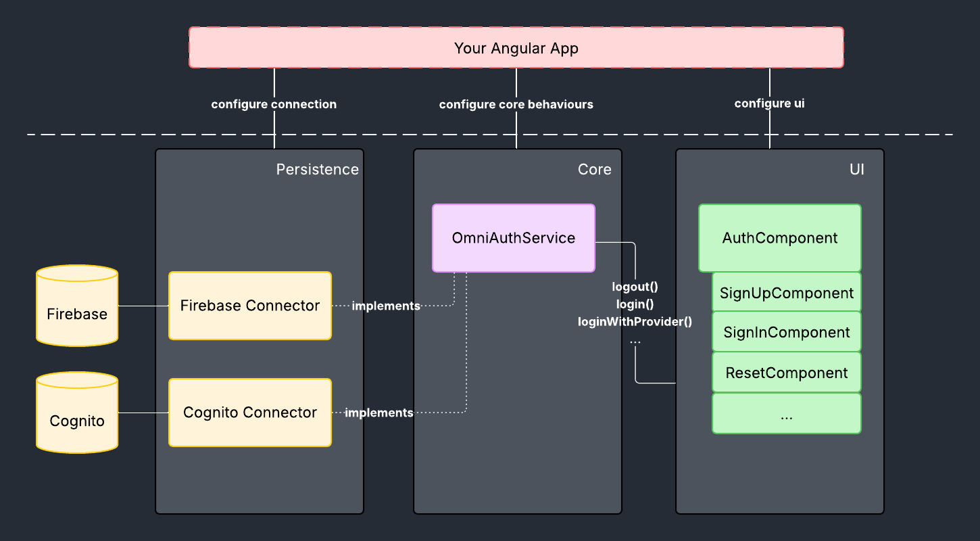980x541 pixels.
Task: Select the configure core behaviours label
Action: pyautogui.click(x=516, y=104)
